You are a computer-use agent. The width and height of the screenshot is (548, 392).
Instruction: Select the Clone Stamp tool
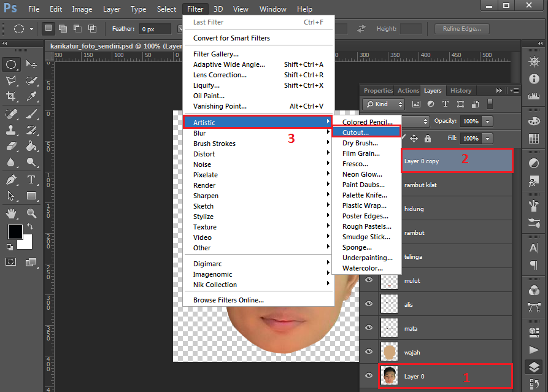point(11,130)
